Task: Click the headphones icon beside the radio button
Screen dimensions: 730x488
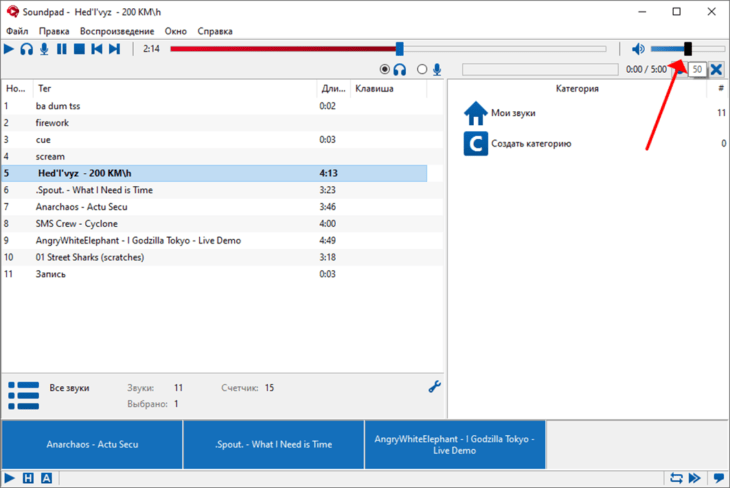Action: click(x=399, y=69)
